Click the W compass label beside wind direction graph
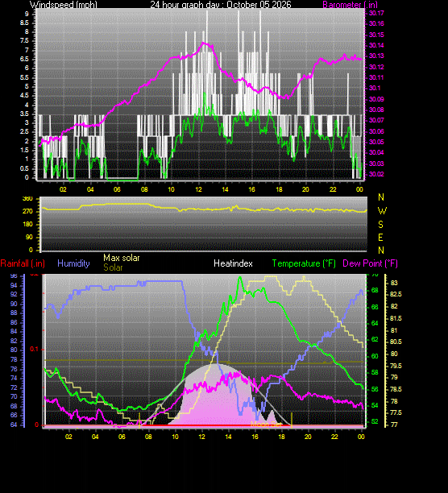Screen dimensions: 448x493 [x=382, y=211]
